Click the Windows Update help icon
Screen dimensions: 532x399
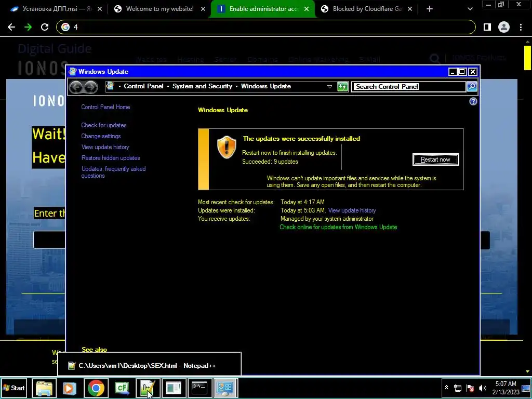pyautogui.click(x=473, y=101)
